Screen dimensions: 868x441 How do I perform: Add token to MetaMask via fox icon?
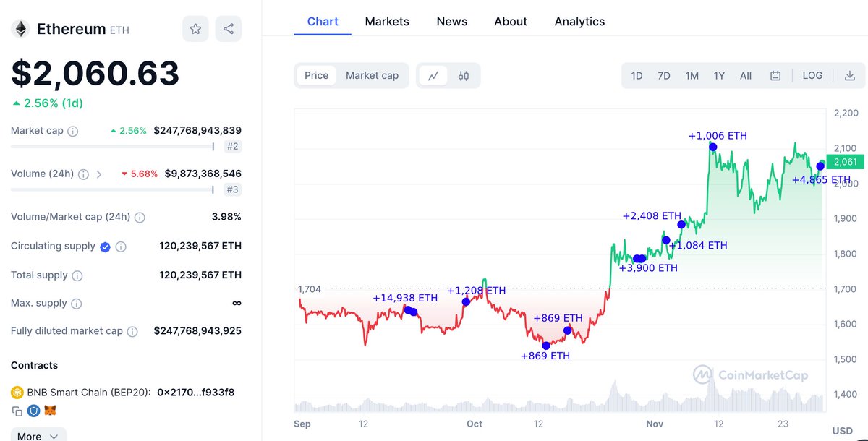[x=50, y=411]
